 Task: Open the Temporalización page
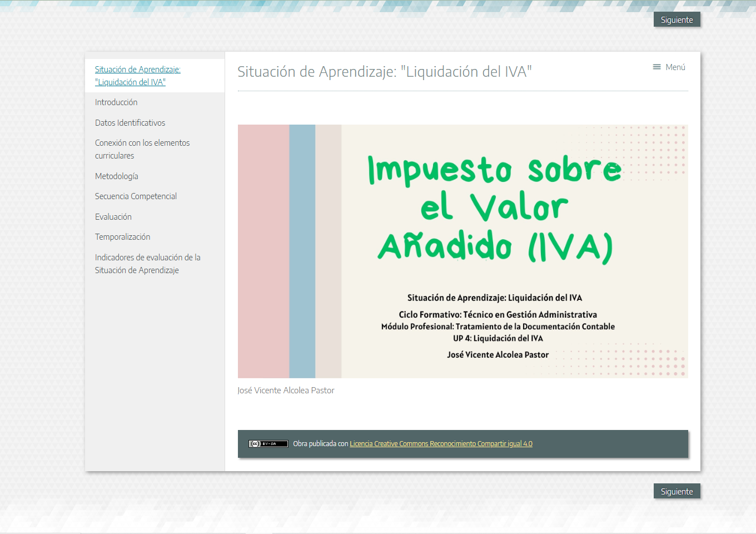click(x=122, y=237)
